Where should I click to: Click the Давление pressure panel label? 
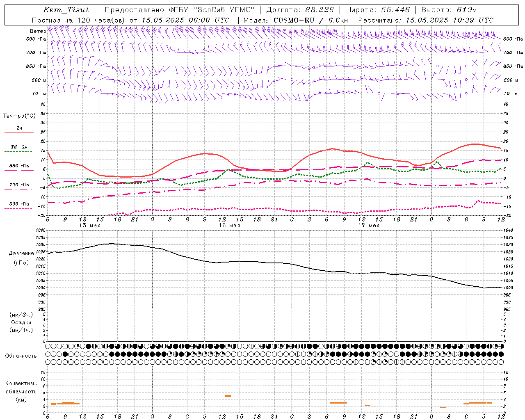21,253
